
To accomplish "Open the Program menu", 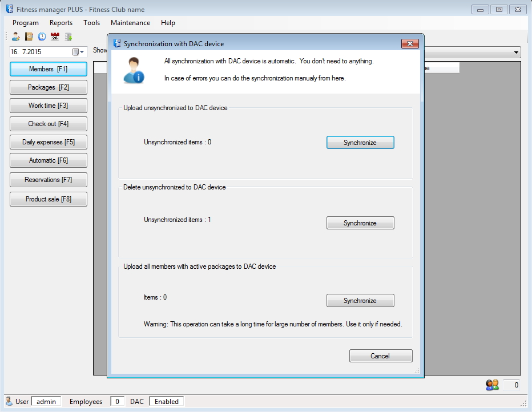I will coord(26,23).
